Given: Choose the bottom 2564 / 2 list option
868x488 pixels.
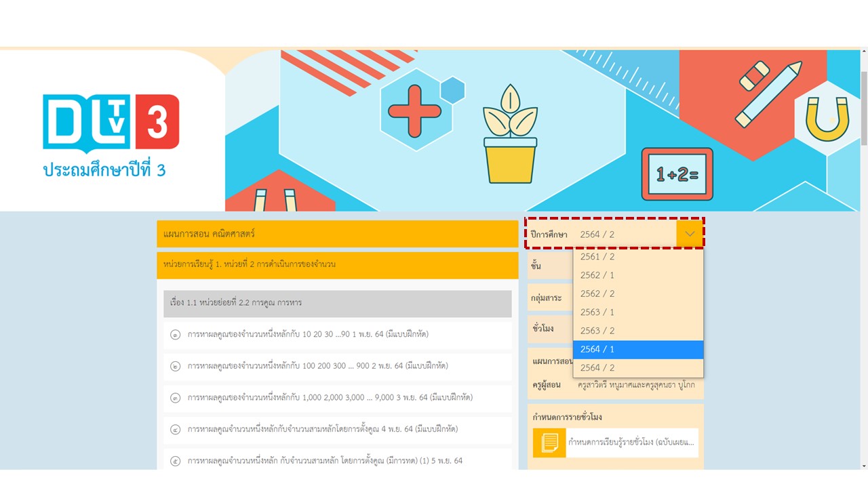Looking at the screenshot, I should [637, 367].
